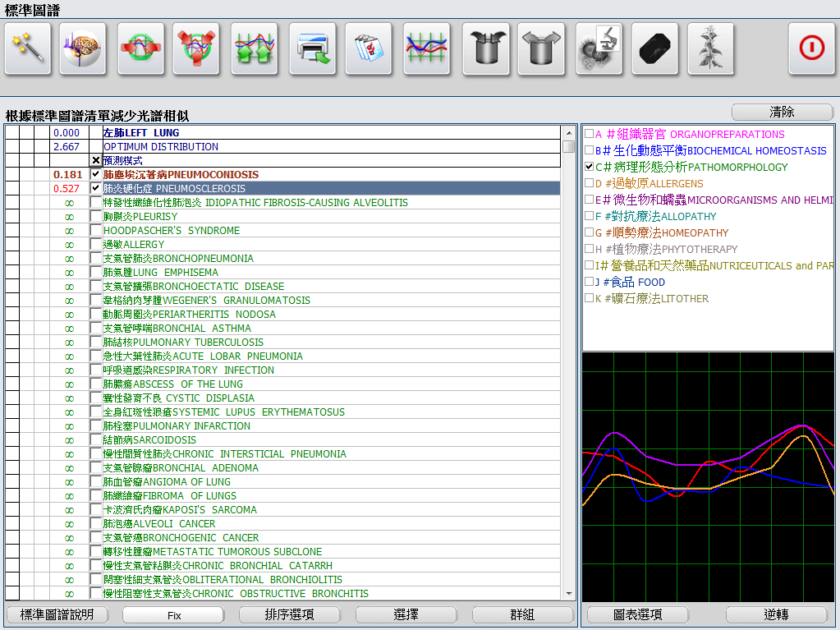Screen dimensions: 840x630
Task: Click the brain graph toolbar icon
Action: pyautogui.click(x=83, y=48)
